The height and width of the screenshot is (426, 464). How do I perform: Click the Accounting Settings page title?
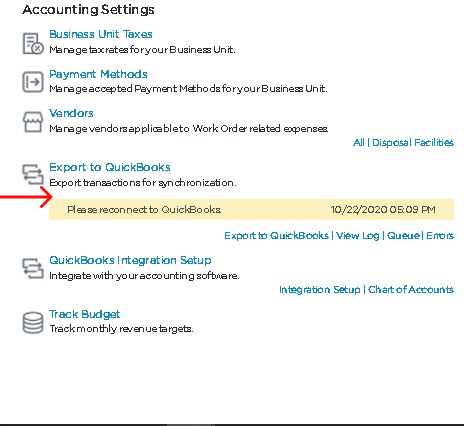pyautogui.click(x=88, y=10)
